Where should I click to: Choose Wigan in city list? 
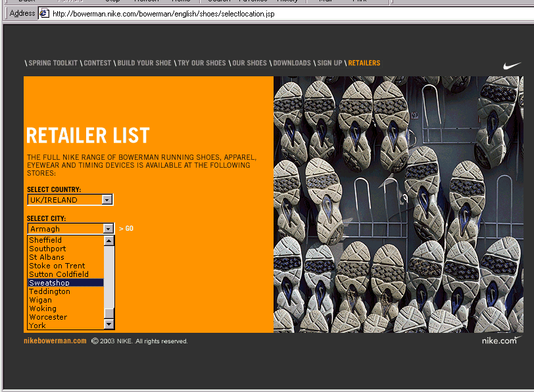click(x=66, y=300)
